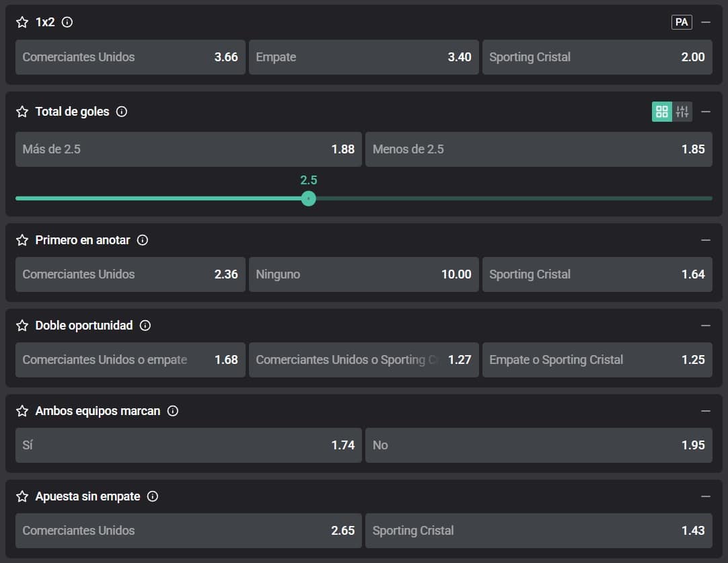Switch Total de goles to slider view
The image size is (728, 563).
point(682,112)
